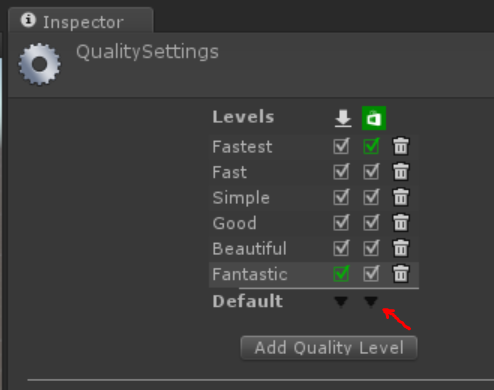This screenshot has height=390, width=494.
Task: Toggle Beautiful checkbox for Windows Store platform
Action: tap(371, 248)
